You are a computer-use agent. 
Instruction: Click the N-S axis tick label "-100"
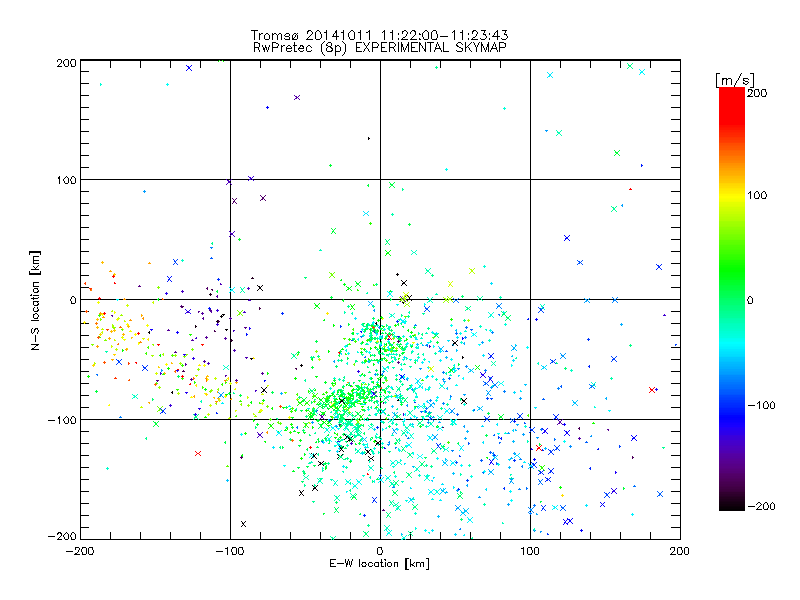click(x=62, y=420)
